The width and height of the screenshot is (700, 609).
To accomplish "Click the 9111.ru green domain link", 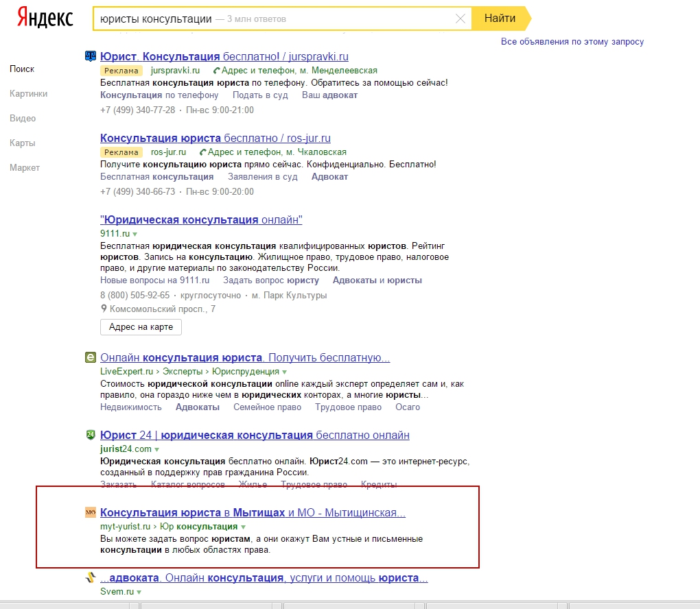I will pyautogui.click(x=115, y=234).
